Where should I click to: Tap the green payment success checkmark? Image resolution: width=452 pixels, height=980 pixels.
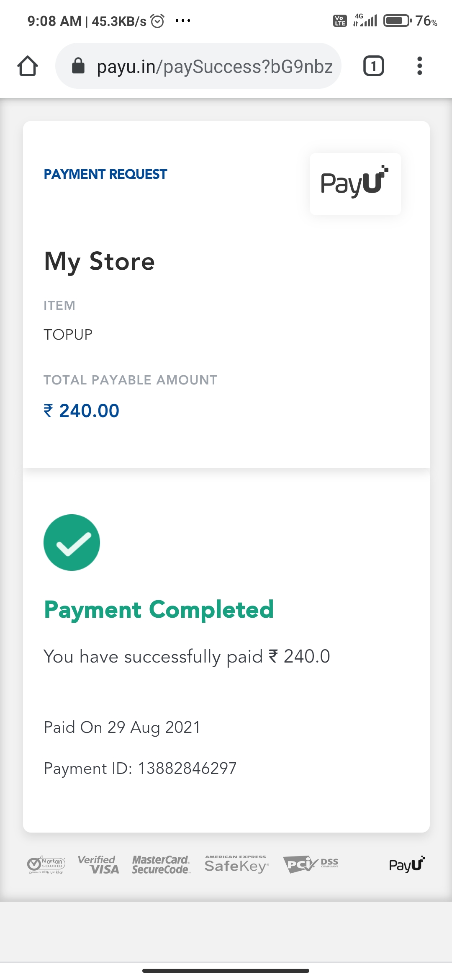[72, 542]
